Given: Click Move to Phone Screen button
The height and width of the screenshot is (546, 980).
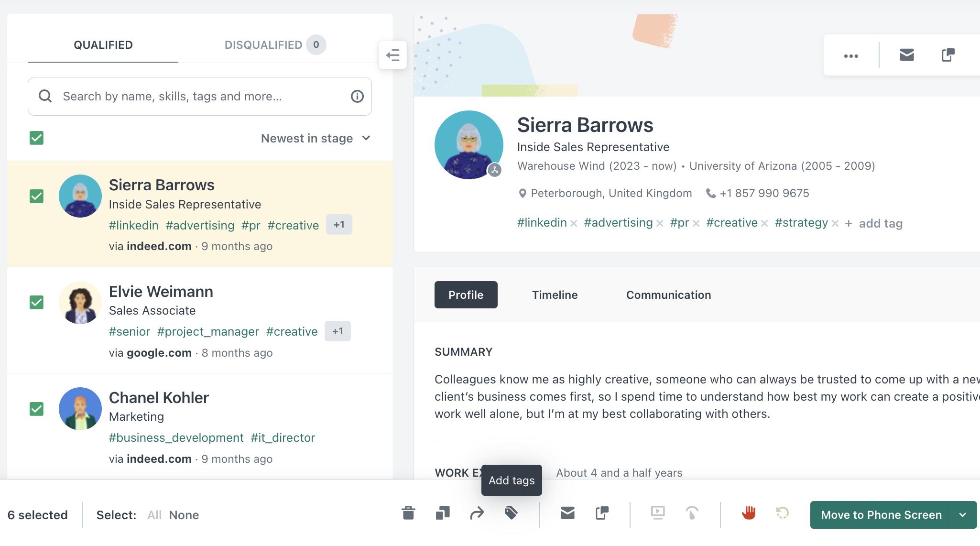Looking at the screenshot, I should coord(881,515).
